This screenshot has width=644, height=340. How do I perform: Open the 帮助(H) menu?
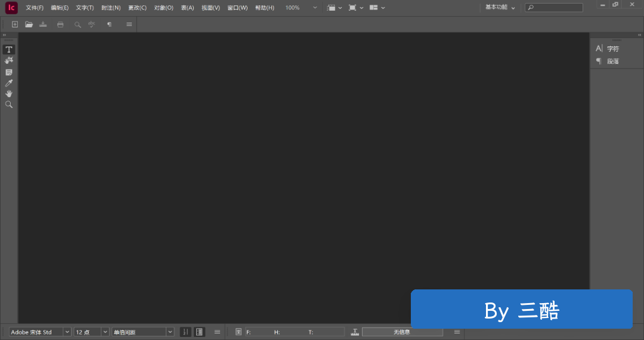265,8
